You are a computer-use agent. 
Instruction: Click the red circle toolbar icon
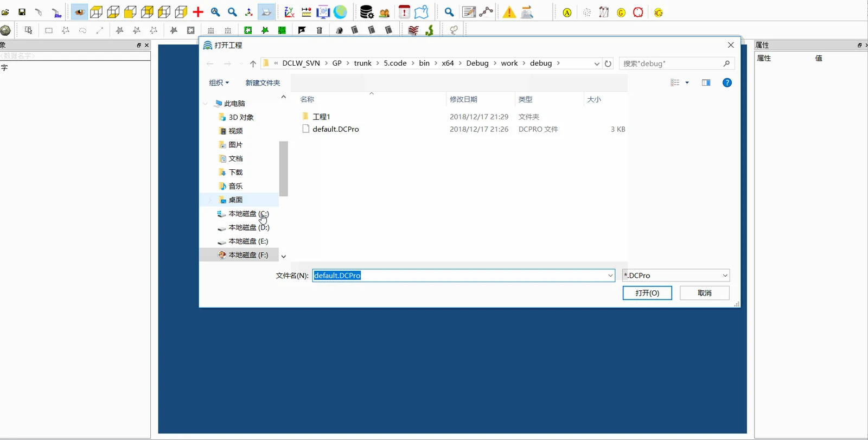638,12
